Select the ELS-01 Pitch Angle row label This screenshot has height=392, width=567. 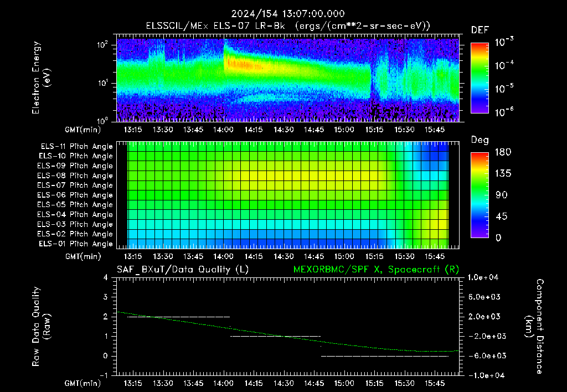76,244
